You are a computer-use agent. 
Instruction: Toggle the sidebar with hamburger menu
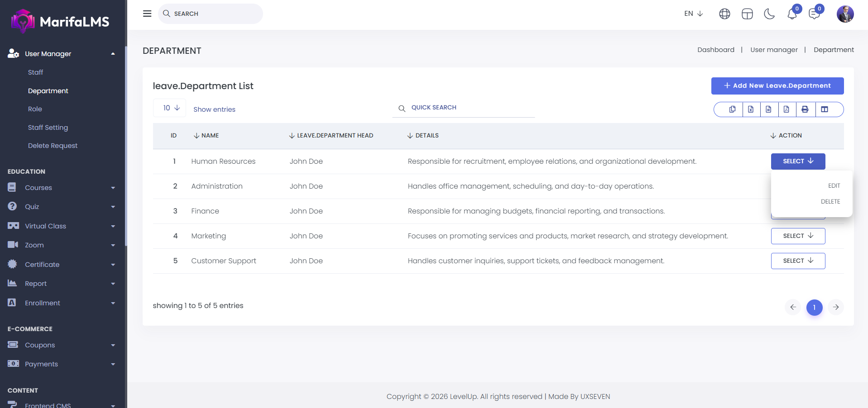pos(147,14)
